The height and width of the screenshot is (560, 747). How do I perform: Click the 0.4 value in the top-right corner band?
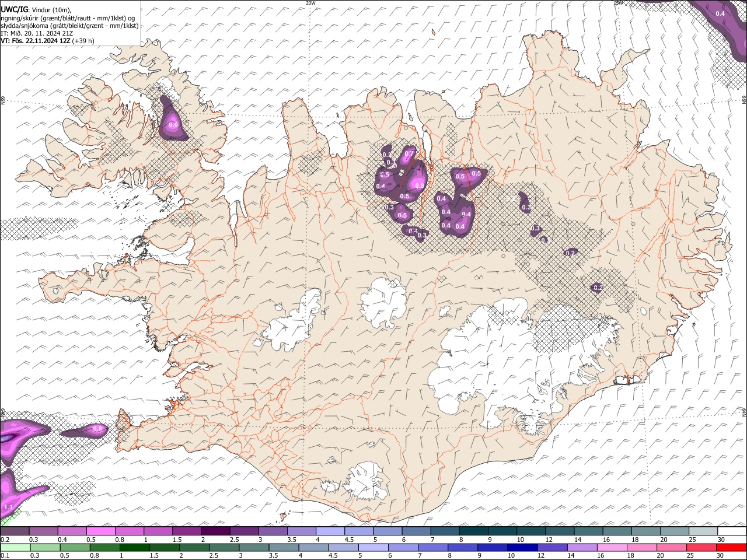coord(720,13)
